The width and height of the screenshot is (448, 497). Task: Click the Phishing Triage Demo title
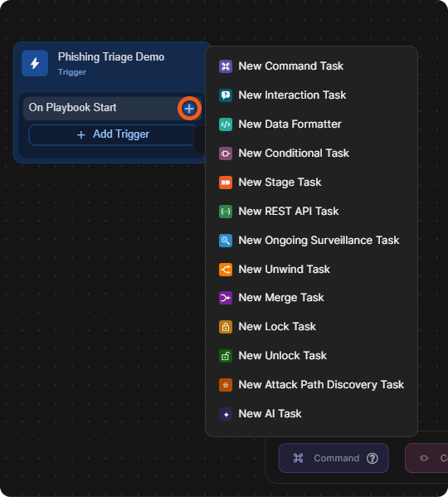pos(111,57)
